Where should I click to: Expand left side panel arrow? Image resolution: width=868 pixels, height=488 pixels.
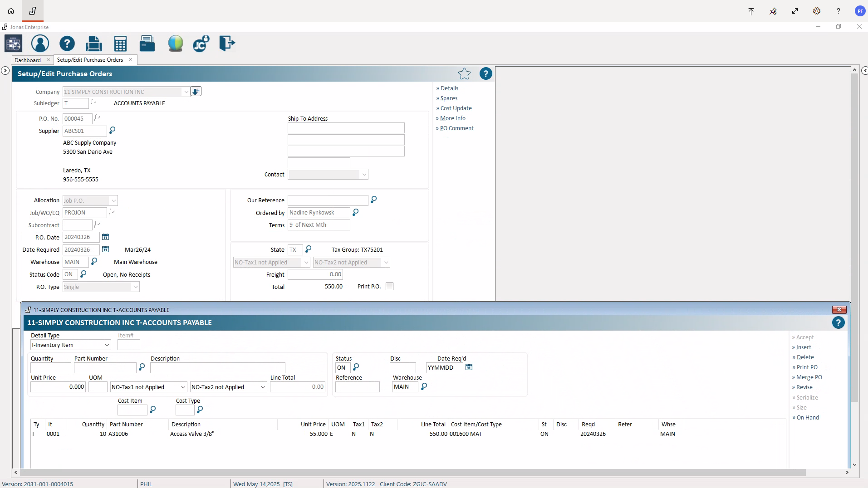(x=5, y=70)
